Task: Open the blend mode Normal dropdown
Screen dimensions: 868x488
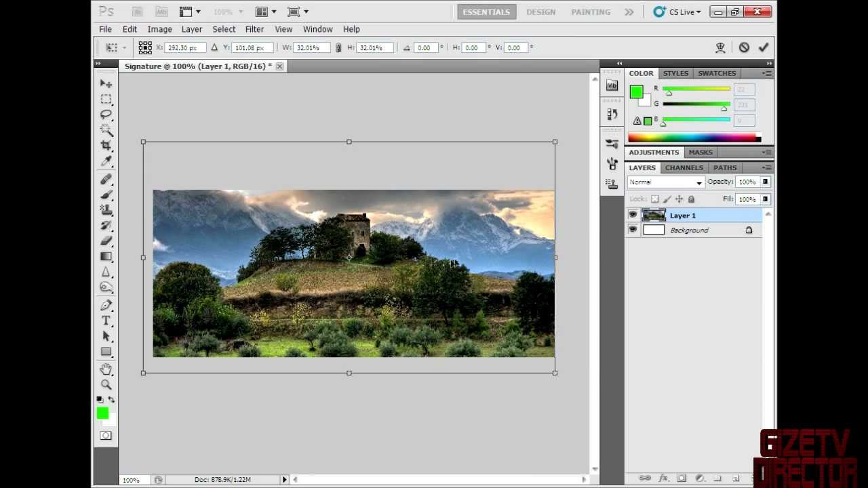Action: click(x=666, y=182)
